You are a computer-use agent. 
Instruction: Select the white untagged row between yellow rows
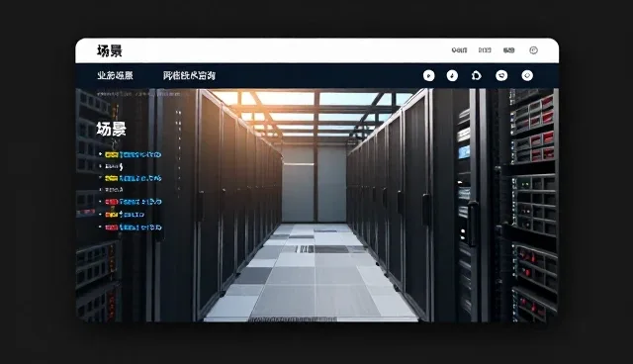pyautogui.click(x=114, y=166)
